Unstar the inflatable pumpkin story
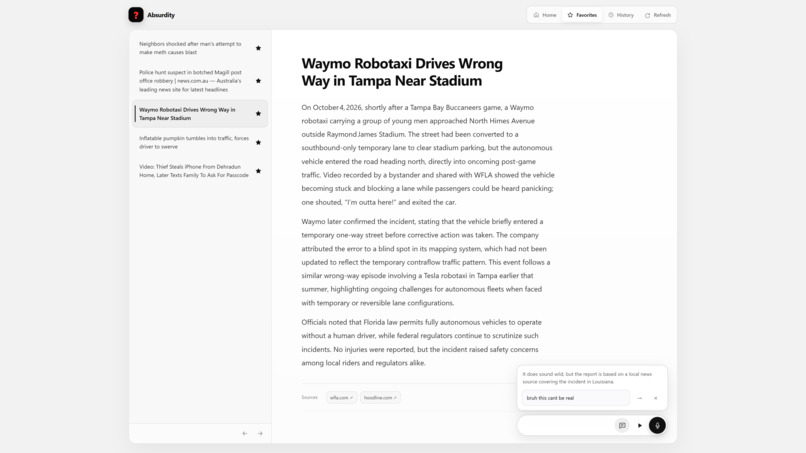This screenshot has height=453, width=806. (x=259, y=142)
